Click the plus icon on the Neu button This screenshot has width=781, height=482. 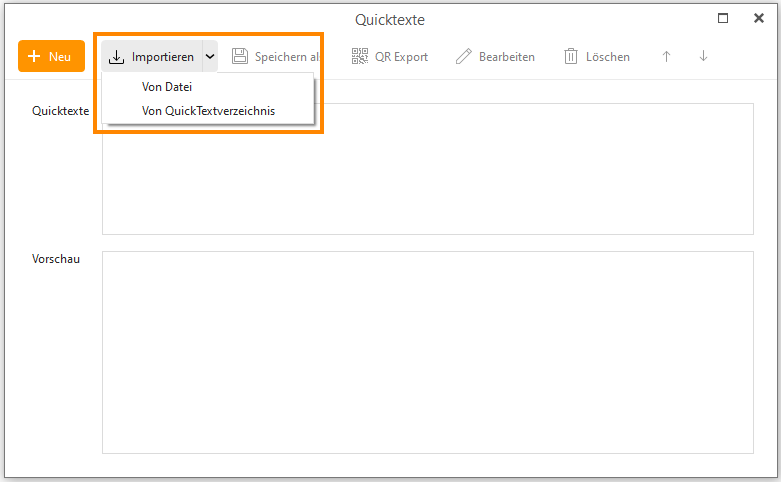tap(34, 57)
